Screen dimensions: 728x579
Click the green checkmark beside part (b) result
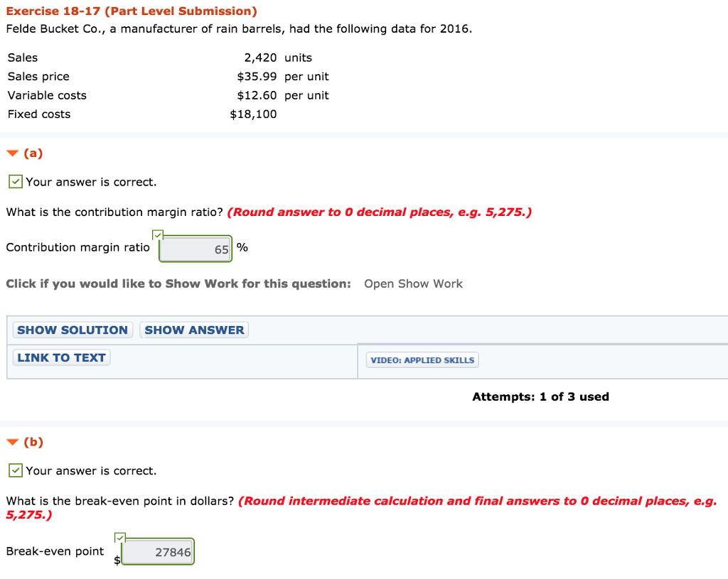(x=15, y=471)
